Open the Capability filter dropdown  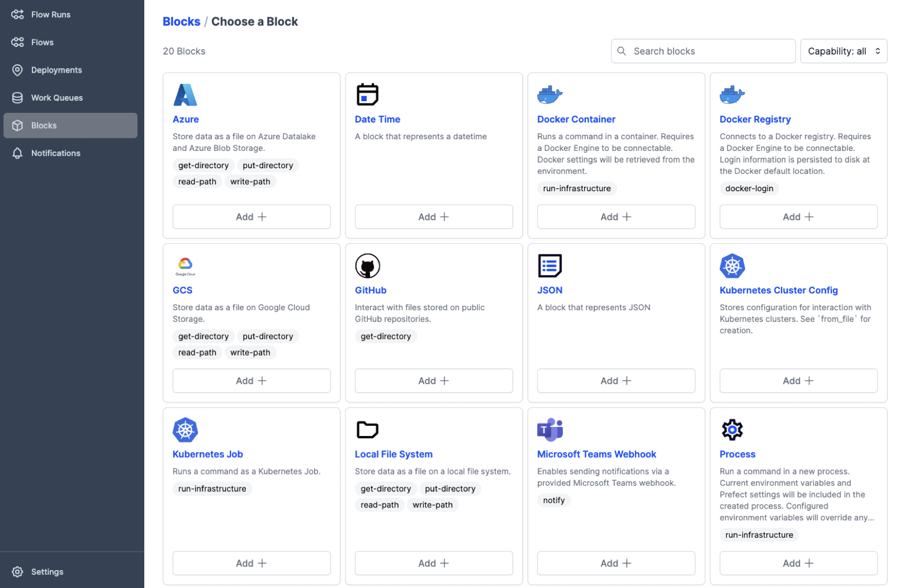843,51
